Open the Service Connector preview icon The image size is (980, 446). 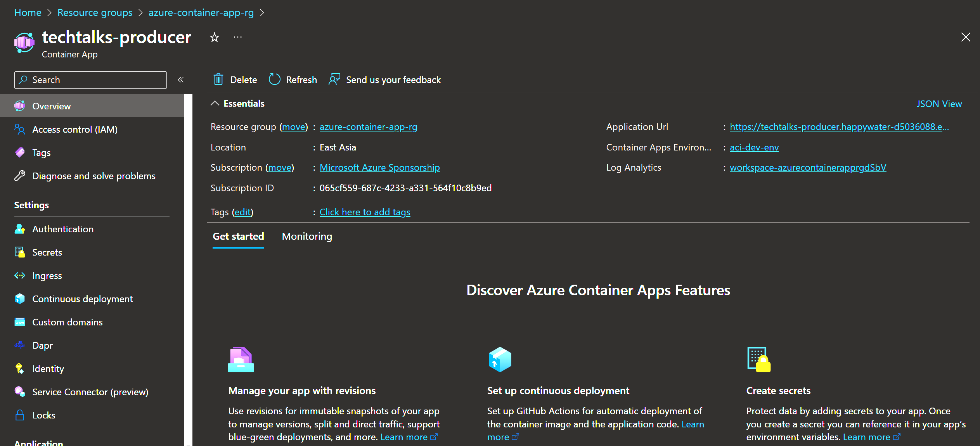[20, 391]
